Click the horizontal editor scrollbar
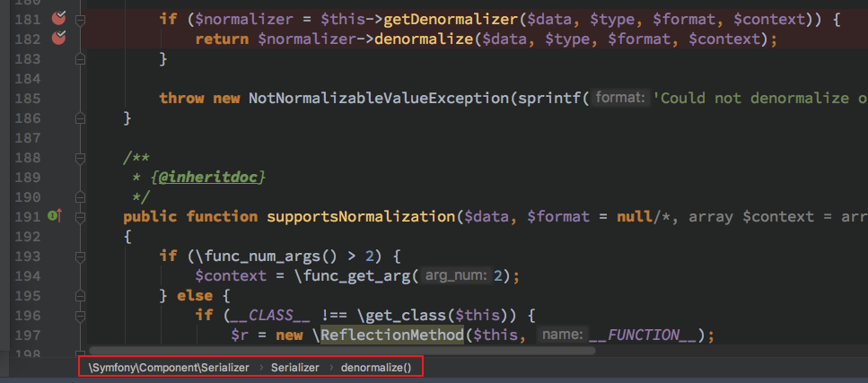868x383 pixels. pos(341,353)
